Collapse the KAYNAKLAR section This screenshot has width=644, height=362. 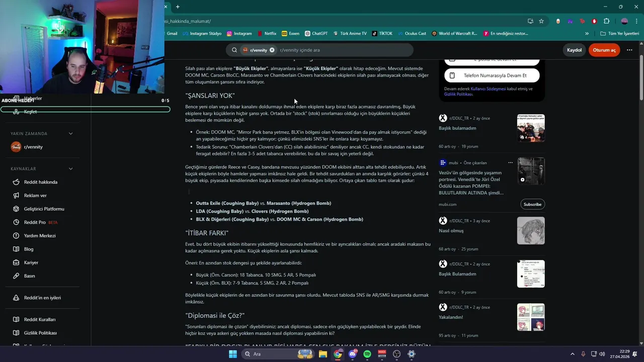pos(70,169)
